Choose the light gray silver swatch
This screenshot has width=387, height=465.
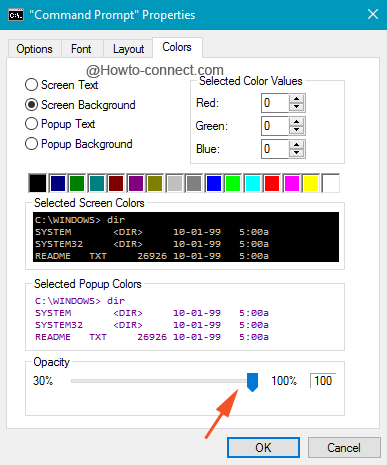[x=175, y=183]
